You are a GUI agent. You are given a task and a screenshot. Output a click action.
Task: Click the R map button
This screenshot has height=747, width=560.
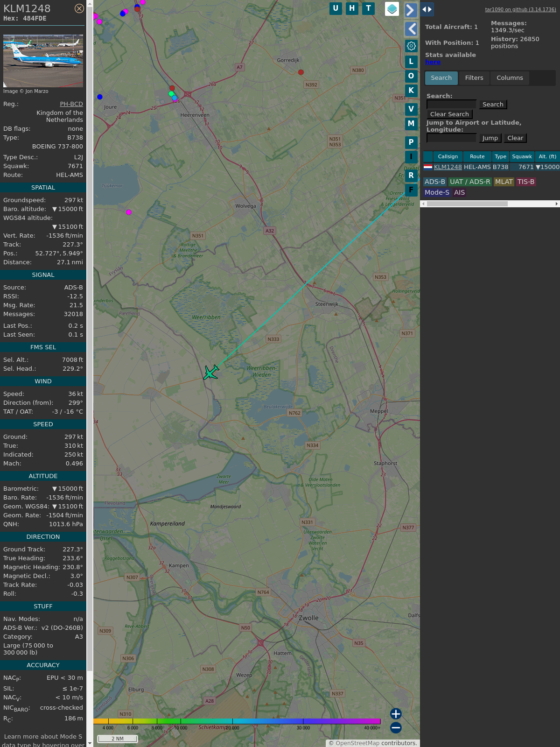[411, 176]
